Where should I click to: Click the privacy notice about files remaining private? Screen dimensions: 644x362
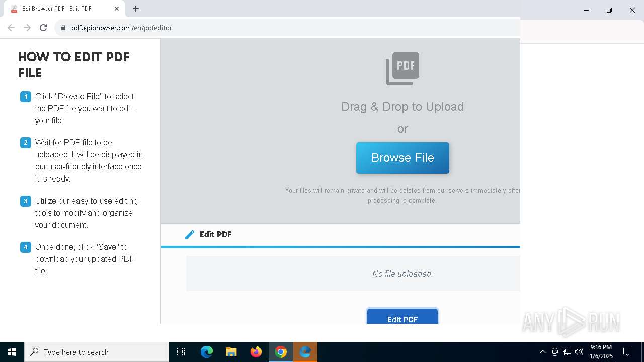point(403,195)
